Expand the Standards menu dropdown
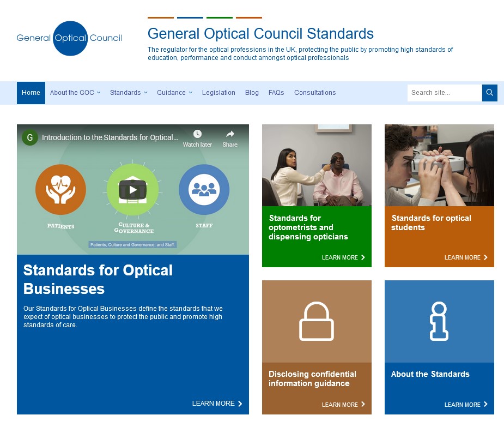Screen dimensions: 504x421 point(129,93)
